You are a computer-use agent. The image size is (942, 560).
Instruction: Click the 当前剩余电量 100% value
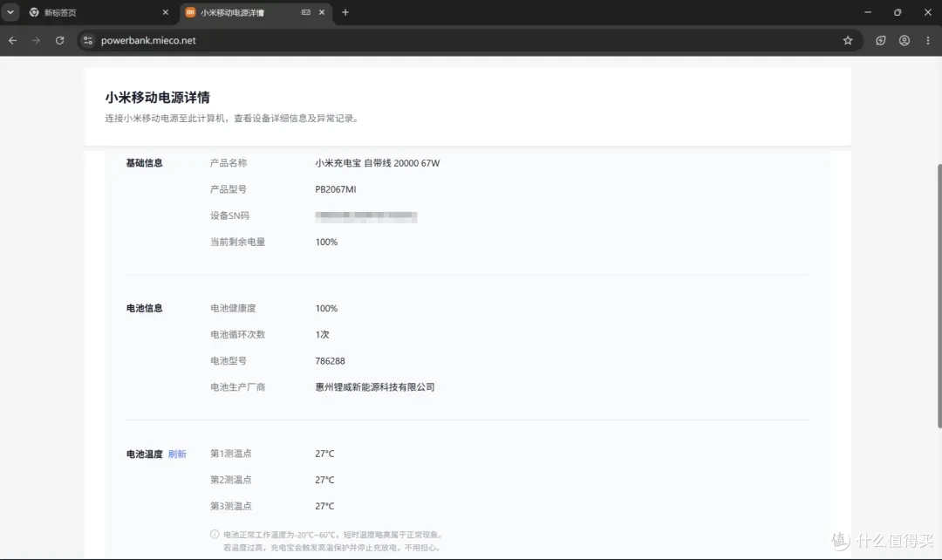(x=326, y=242)
